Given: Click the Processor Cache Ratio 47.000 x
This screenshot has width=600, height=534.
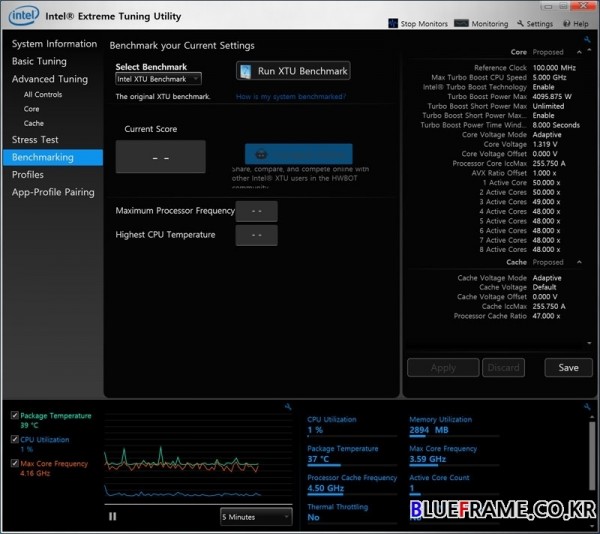Looking at the screenshot, I should coord(546,316).
